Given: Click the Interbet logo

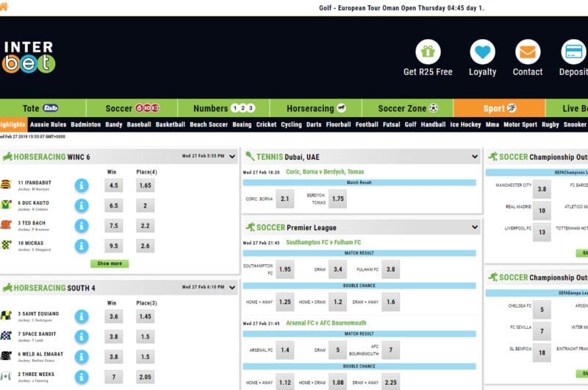Looking at the screenshot, I should (28, 57).
